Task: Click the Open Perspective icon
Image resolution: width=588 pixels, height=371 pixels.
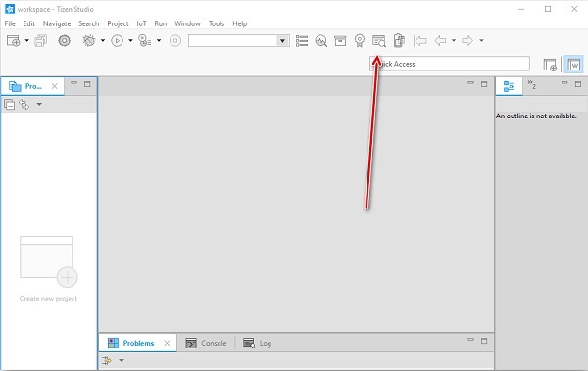Action: click(550, 65)
